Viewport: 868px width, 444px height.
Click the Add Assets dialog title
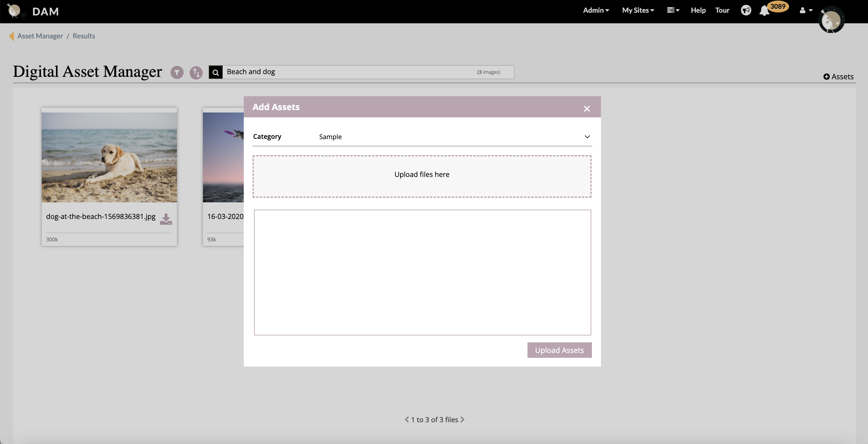[x=276, y=107]
